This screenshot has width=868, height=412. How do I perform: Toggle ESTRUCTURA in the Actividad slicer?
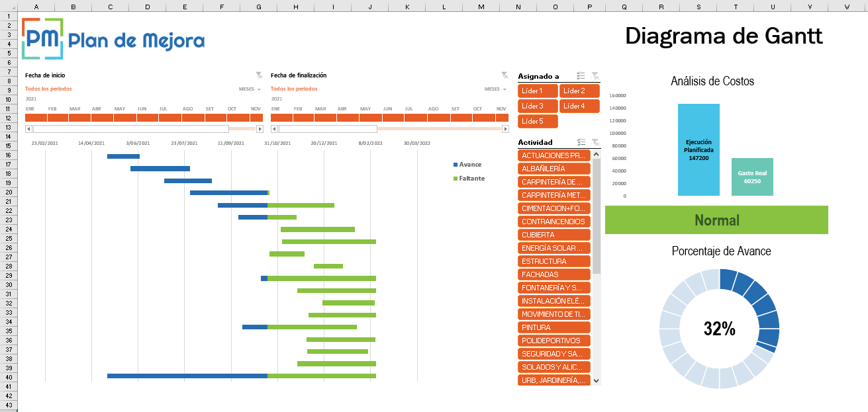tap(554, 261)
